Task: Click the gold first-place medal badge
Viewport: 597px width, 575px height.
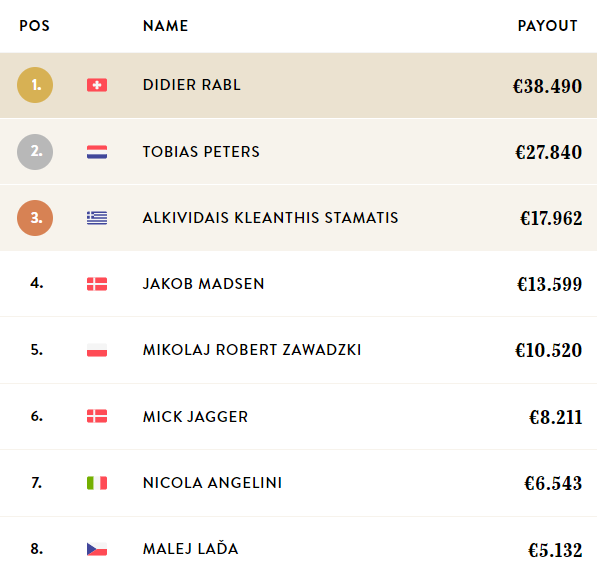Action: point(35,85)
